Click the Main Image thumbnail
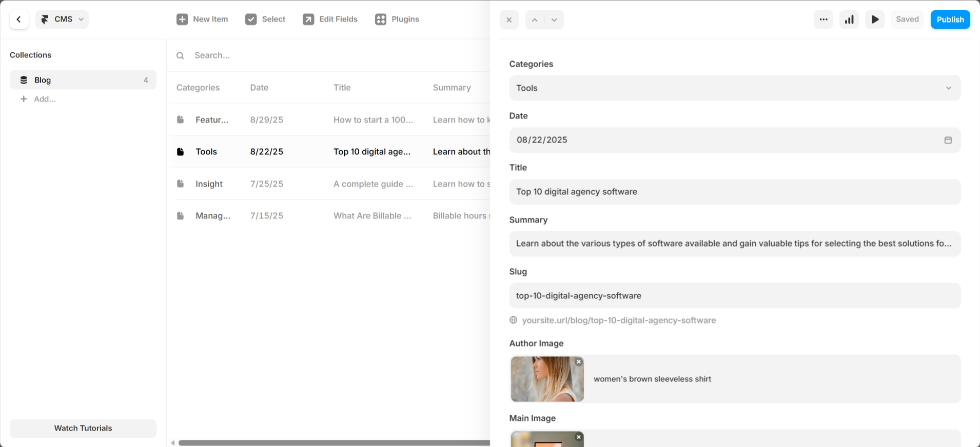This screenshot has height=447, width=980. pyautogui.click(x=547, y=440)
